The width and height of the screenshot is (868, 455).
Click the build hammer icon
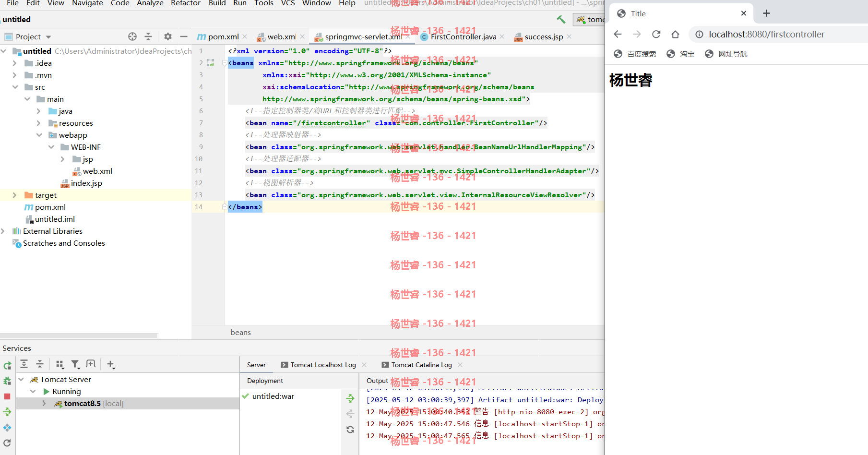click(561, 19)
